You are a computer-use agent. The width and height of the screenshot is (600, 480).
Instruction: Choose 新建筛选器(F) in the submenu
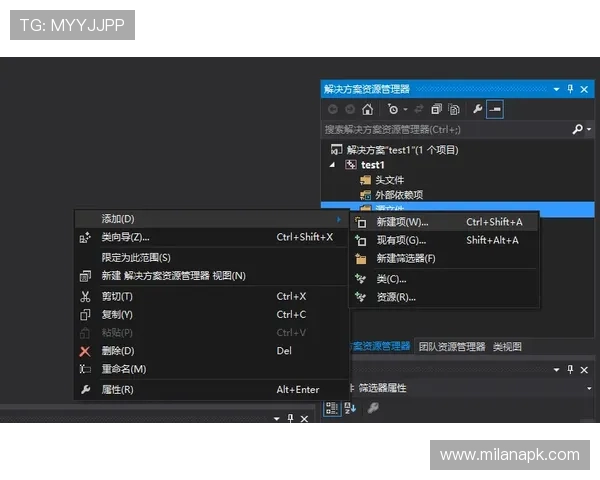(x=444, y=259)
